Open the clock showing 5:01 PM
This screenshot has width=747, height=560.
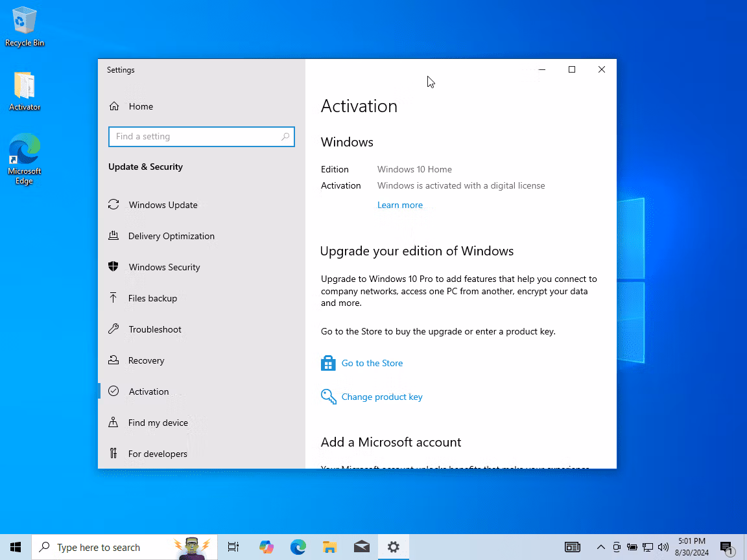tap(692, 547)
